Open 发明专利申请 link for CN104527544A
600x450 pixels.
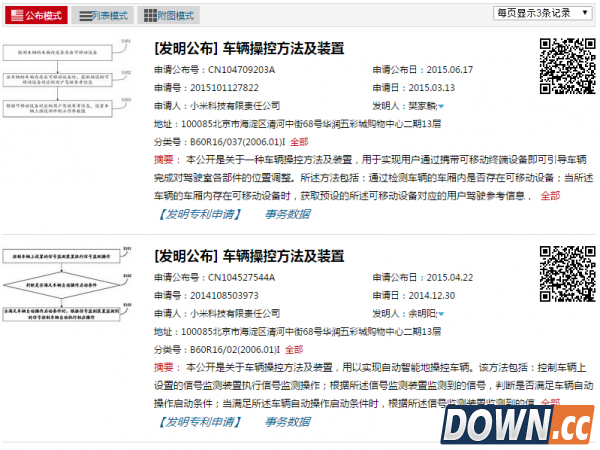[199, 422]
